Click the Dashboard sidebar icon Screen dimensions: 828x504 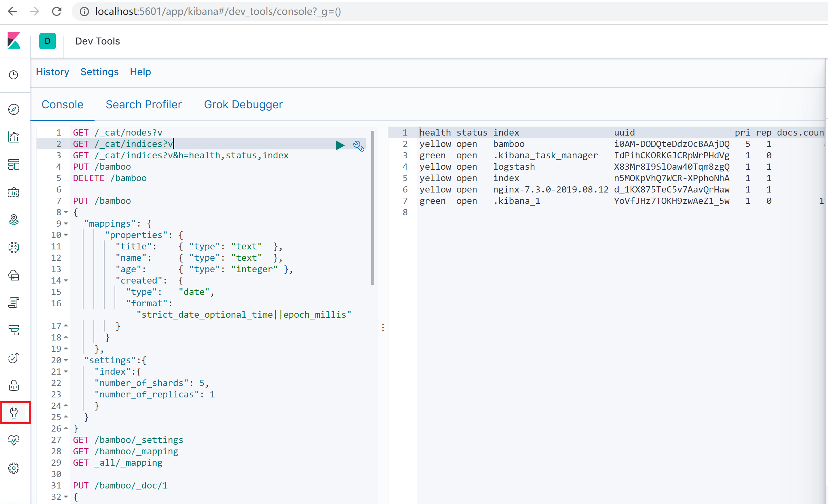tap(16, 165)
